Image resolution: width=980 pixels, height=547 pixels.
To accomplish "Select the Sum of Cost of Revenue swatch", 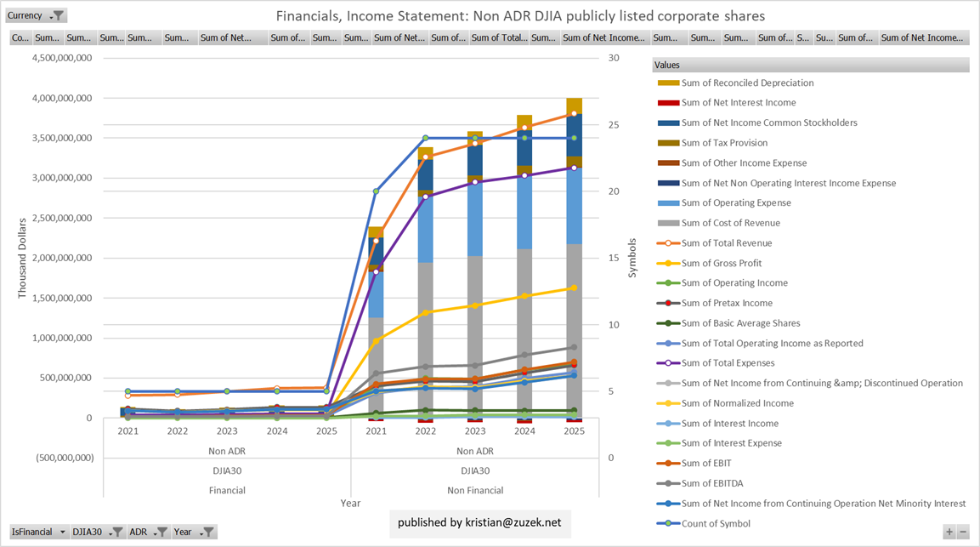I will coord(668,223).
